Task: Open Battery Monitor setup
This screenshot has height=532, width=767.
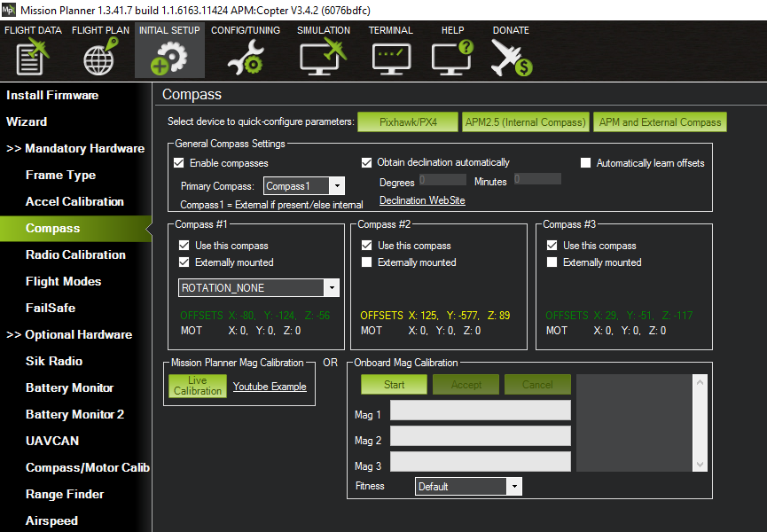Action: point(69,387)
